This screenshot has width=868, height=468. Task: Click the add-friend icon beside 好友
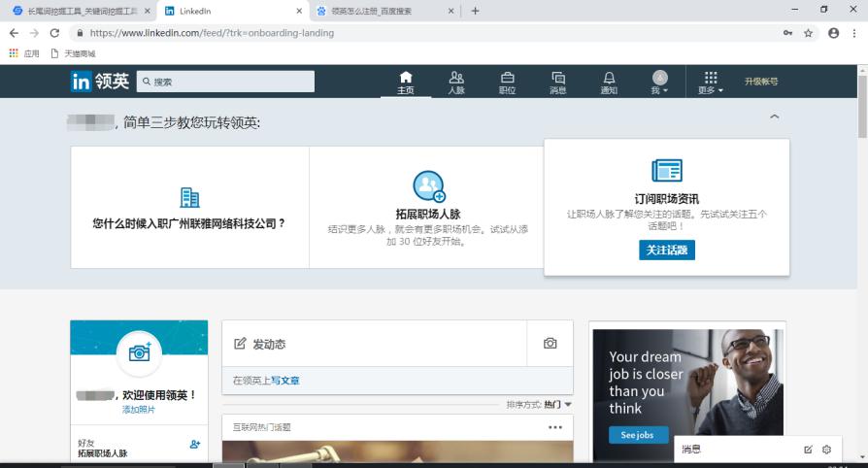pyautogui.click(x=195, y=444)
